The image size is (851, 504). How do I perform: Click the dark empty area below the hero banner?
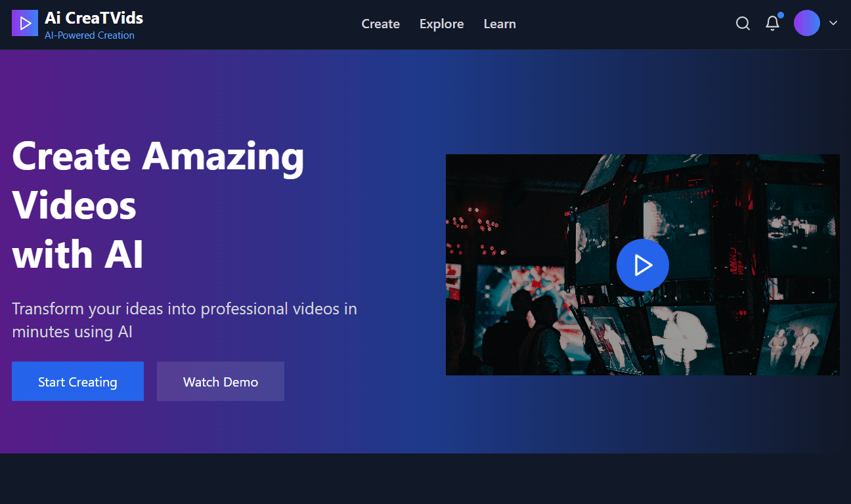[x=425, y=479]
